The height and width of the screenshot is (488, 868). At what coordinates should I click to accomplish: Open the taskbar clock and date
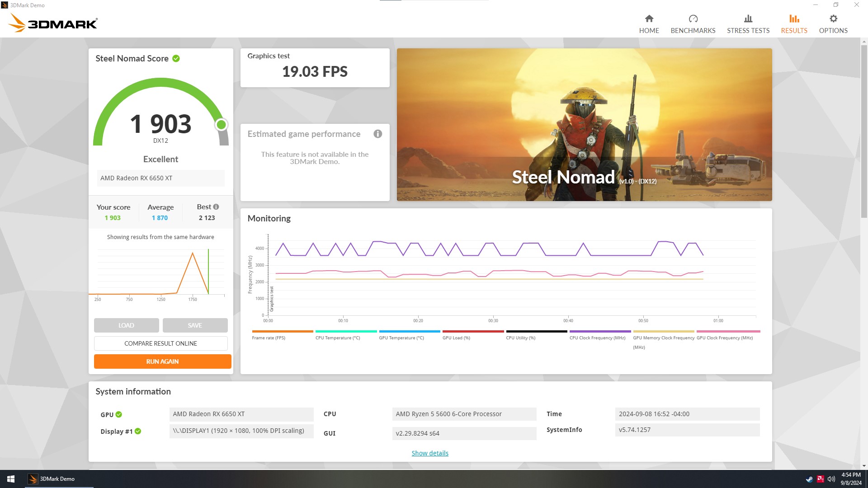point(851,479)
